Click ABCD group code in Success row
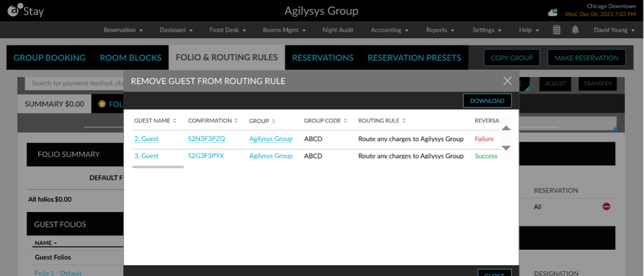This screenshot has width=644, height=276. coord(313,156)
